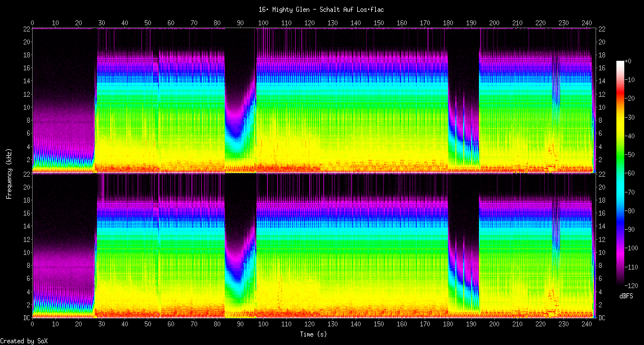Click the 10 kHz label left of upper channel

point(26,107)
